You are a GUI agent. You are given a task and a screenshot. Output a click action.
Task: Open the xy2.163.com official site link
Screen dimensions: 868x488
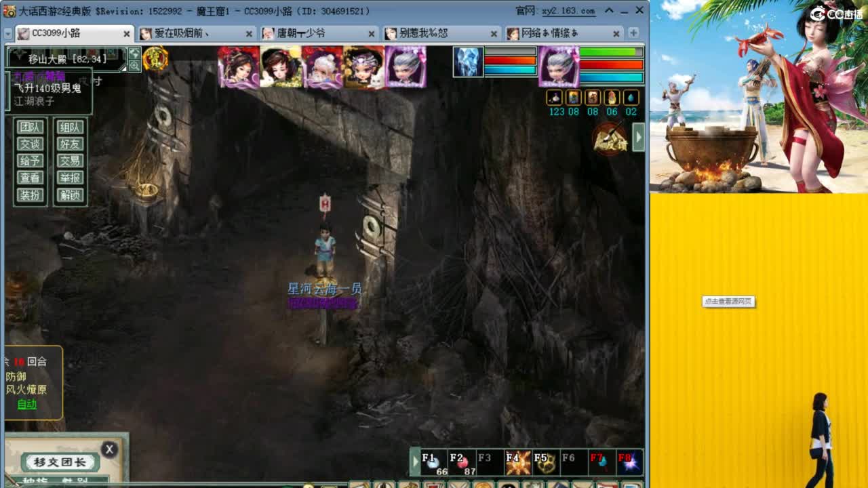click(568, 11)
